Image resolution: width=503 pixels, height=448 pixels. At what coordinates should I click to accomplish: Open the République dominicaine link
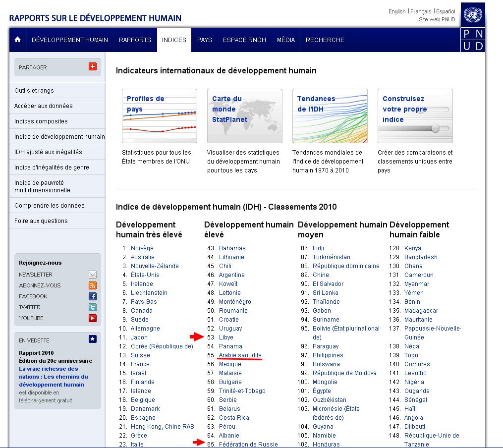pyautogui.click(x=346, y=266)
